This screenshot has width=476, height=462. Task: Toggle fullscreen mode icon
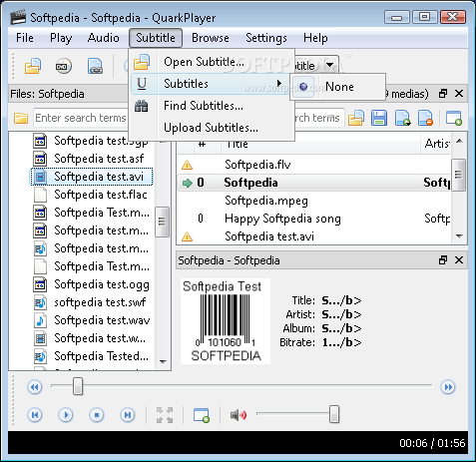165,415
